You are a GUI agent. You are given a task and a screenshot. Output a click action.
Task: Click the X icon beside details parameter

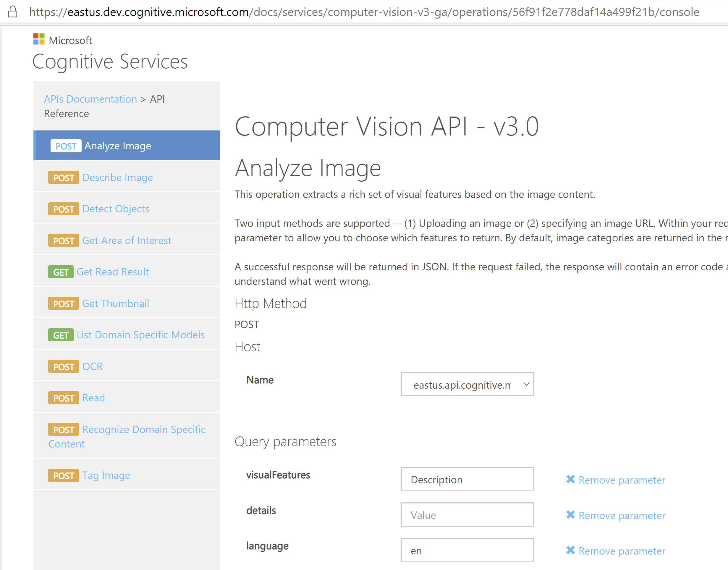570,515
